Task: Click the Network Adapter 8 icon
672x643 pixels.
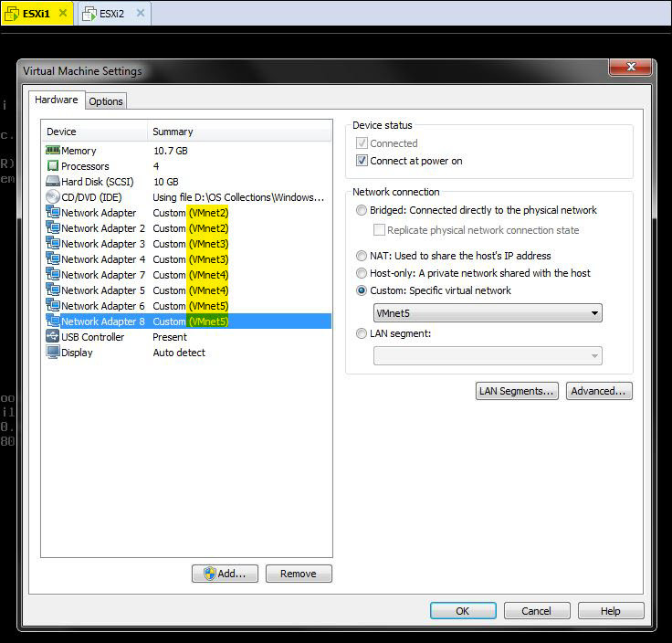Action: pyautogui.click(x=53, y=321)
